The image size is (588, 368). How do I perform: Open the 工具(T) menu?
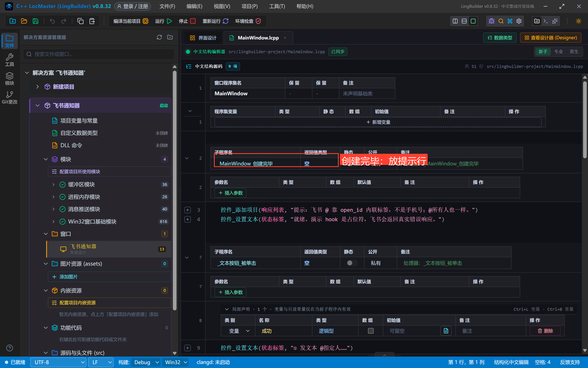[x=277, y=6]
